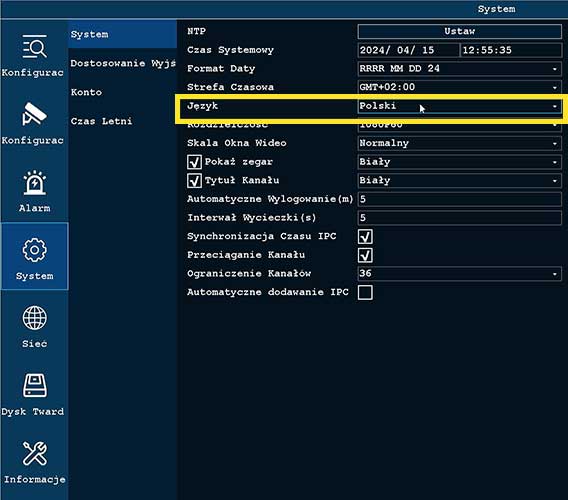The image size is (568, 500).
Task: Open the camera configuration icon
Action: pyautogui.click(x=34, y=113)
